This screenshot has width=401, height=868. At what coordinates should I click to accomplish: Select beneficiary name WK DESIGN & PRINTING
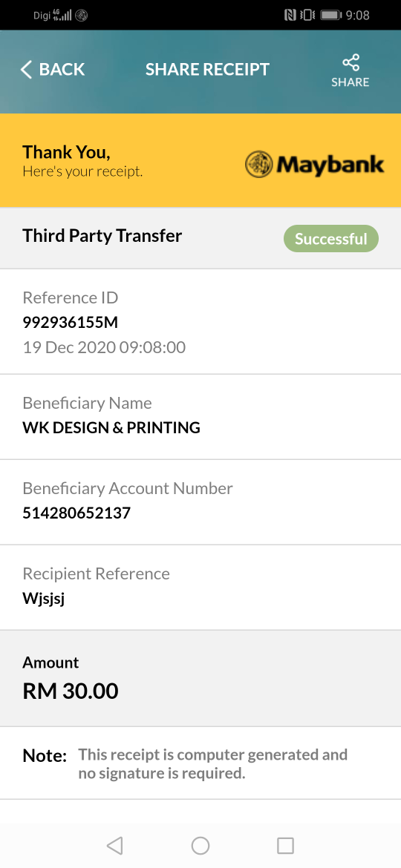tap(111, 427)
